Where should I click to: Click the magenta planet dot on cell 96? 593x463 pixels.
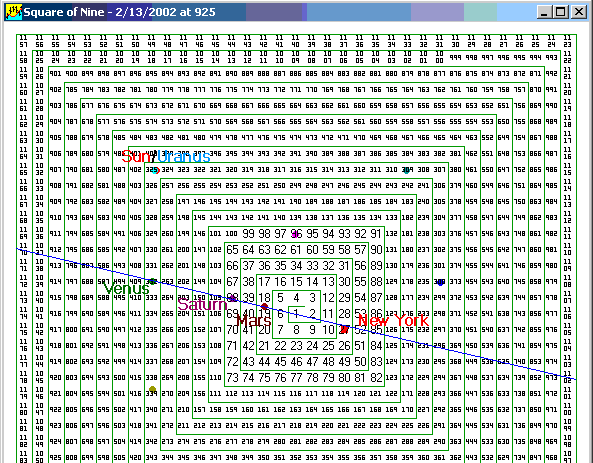(x=295, y=234)
